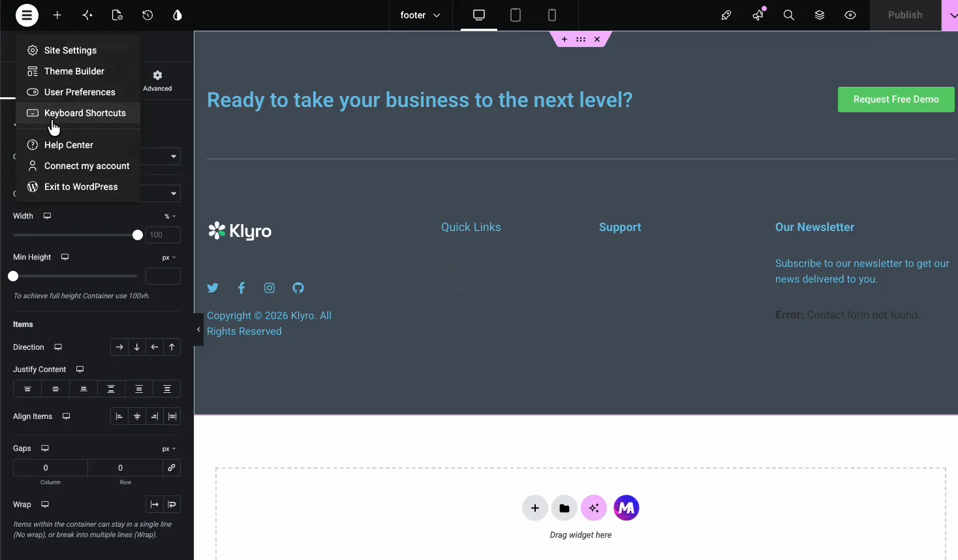The image size is (958, 560).
Task: Click the Gaps Row input field
Action: pyautogui.click(x=125, y=468)
